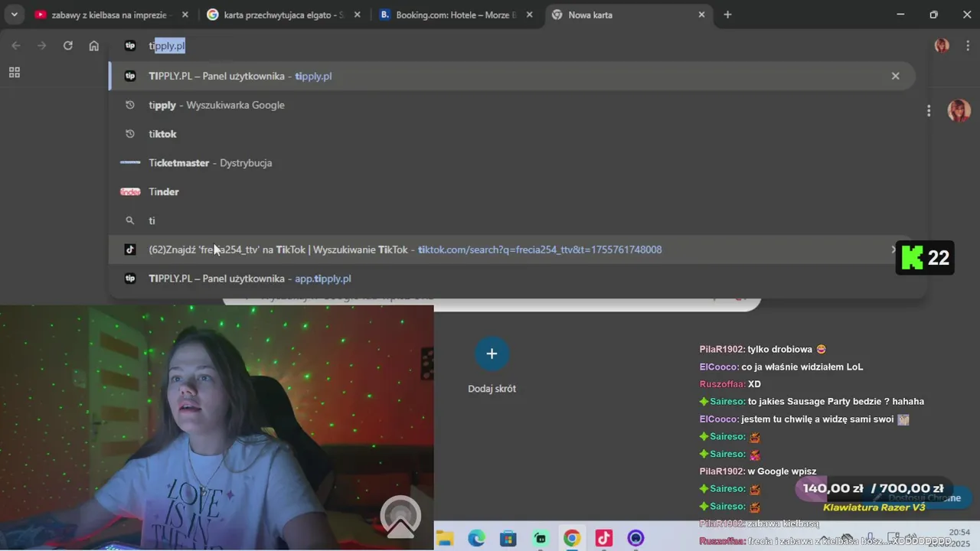Click the magnifier icon beside 'ti'

click(x=130, y=220)
